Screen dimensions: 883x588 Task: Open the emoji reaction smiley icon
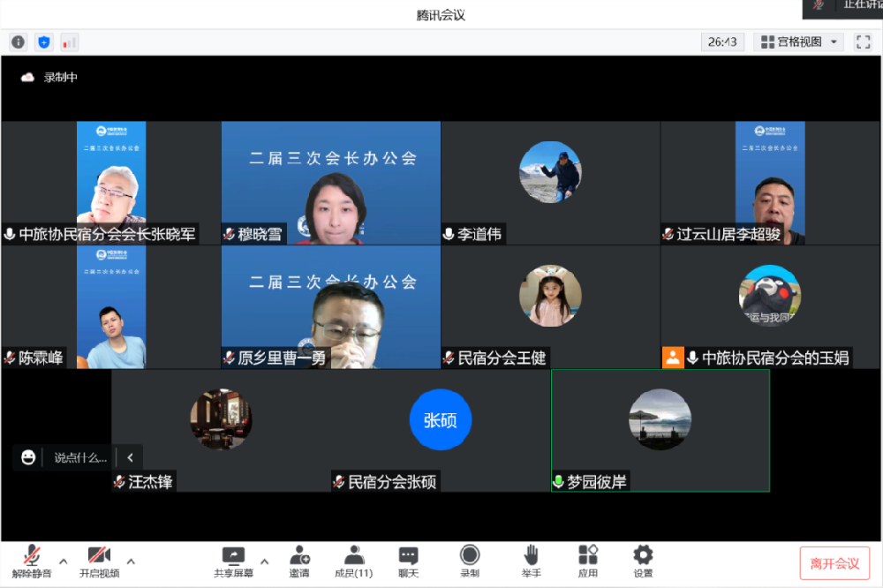[x=28, y=457]
